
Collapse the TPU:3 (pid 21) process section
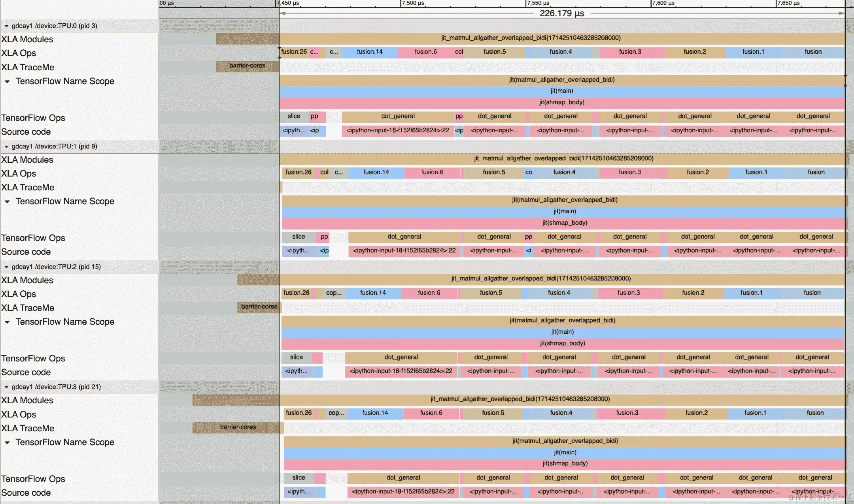coord(6,387)
